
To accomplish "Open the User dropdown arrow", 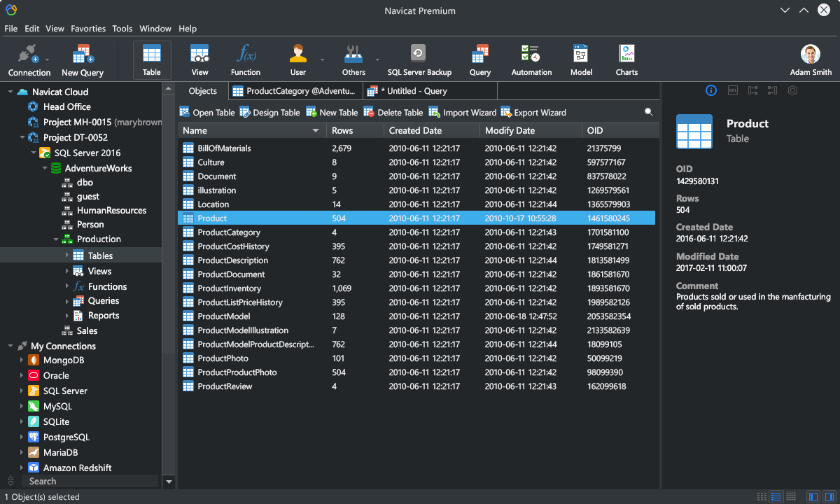I will click(x=322, y=60).
